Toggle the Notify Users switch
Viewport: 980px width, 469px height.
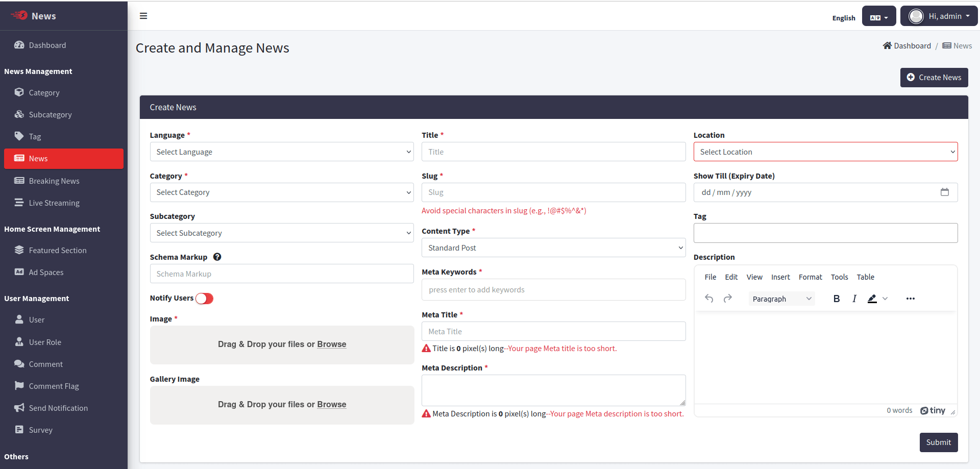click(204, 299)
